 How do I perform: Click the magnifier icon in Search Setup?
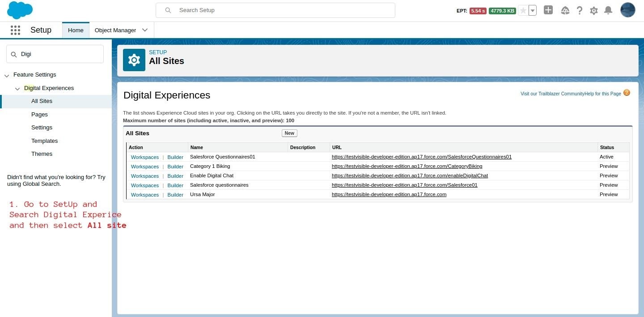pos(168,10)
